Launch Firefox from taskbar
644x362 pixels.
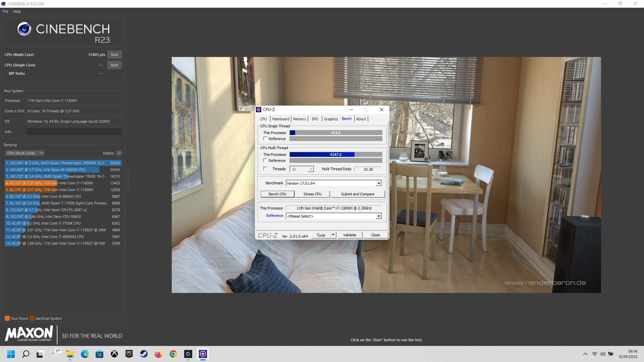(158, 354)
